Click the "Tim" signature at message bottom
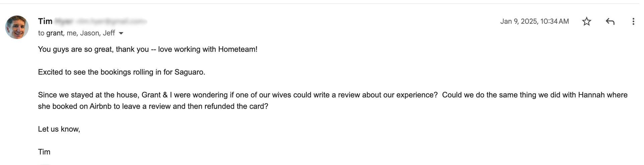 (x=44, y=152)
